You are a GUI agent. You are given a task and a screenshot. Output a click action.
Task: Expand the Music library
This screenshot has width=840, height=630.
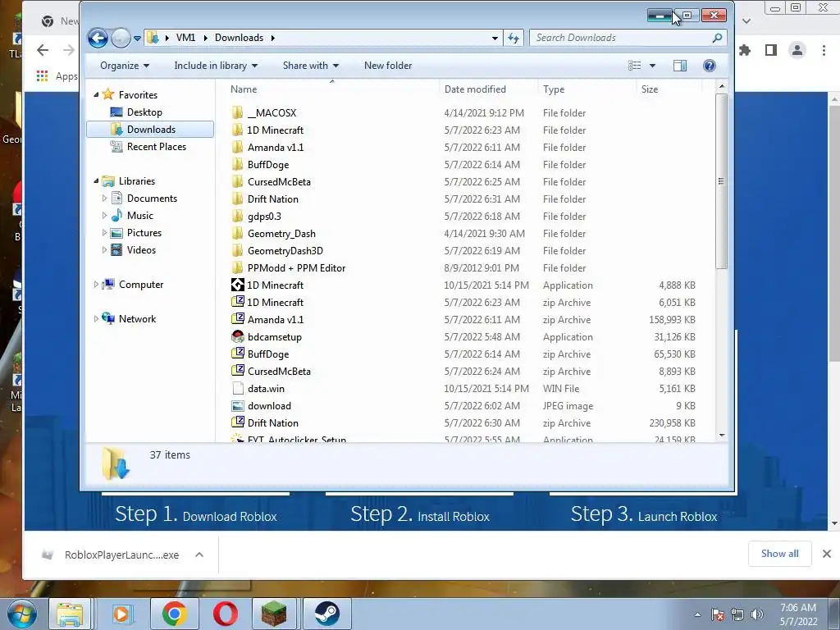tap(104, 216)
